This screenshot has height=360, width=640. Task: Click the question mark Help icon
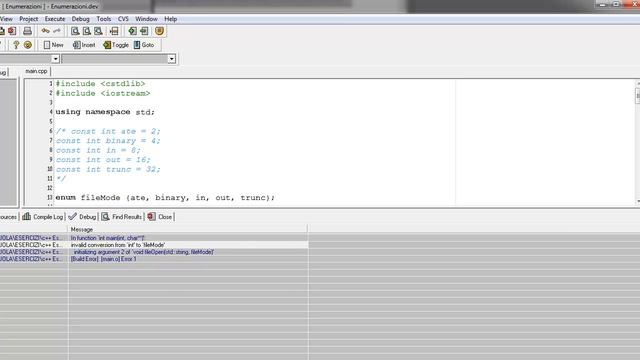point(16,45)
